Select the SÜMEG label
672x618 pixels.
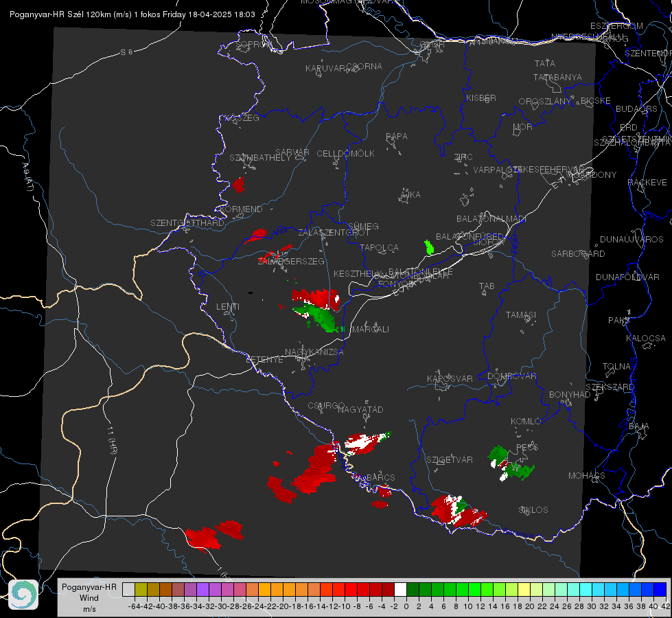pyautogui.click(x=363, y=227)
